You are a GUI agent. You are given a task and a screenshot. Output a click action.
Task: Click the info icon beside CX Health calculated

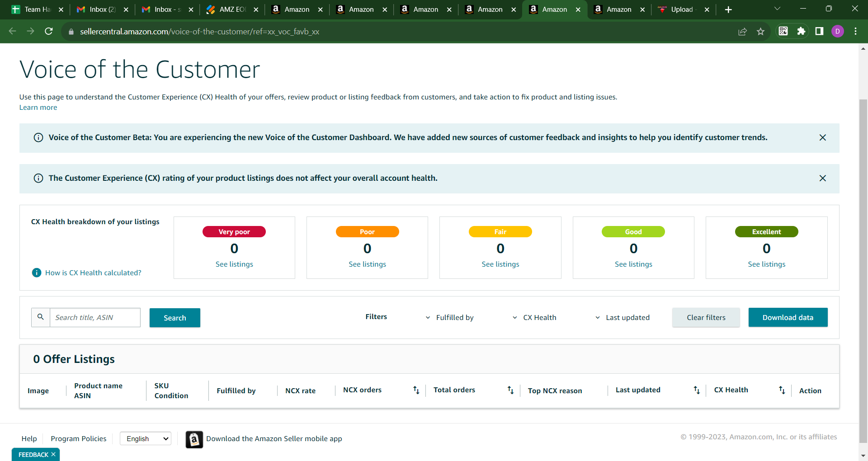coord(37,273)
